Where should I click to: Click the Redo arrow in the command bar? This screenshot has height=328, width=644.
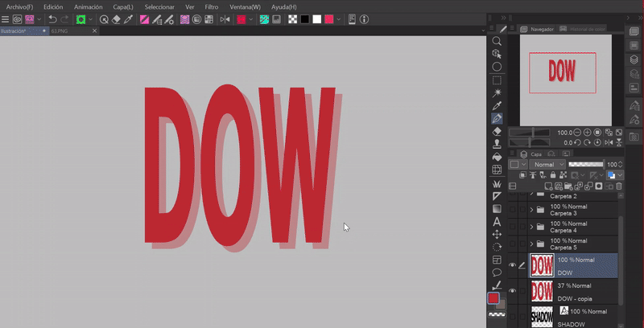64,19
